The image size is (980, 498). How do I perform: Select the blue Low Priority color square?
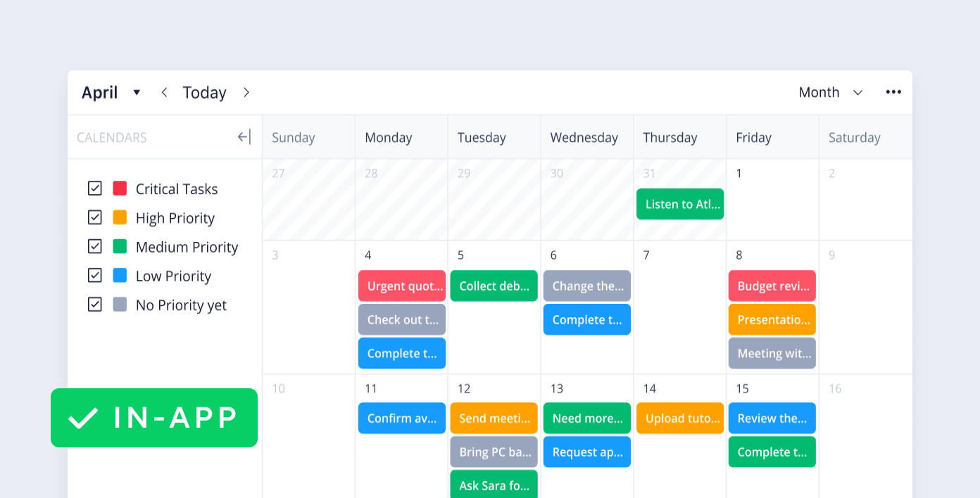tap(120, 275)
